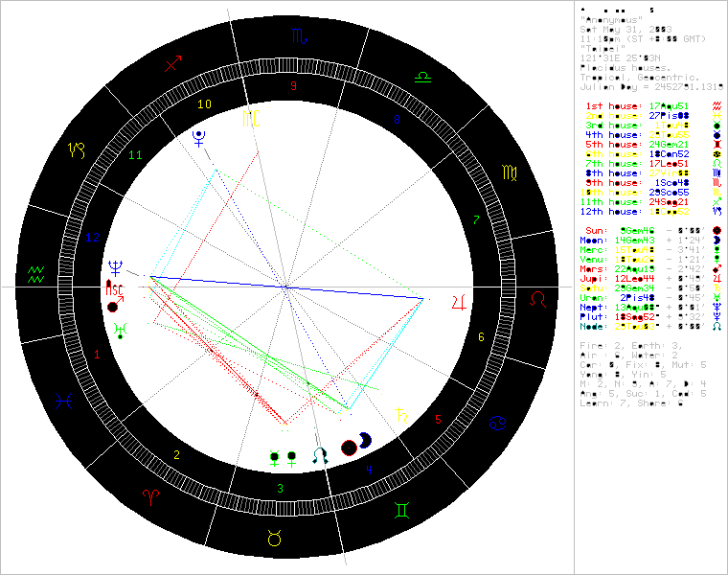This screenshot has height=575, width=728.
Task: Click house number 6 on the wheel
Action: click(481, 337)
